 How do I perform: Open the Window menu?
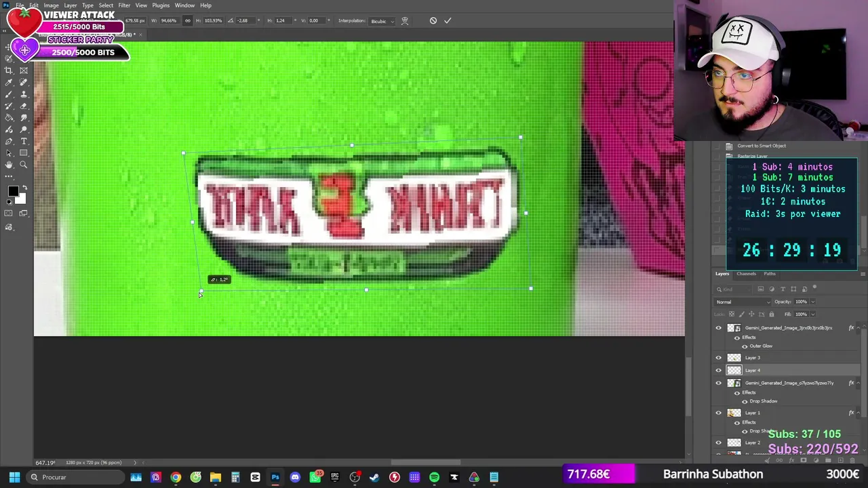coord(184,5)
